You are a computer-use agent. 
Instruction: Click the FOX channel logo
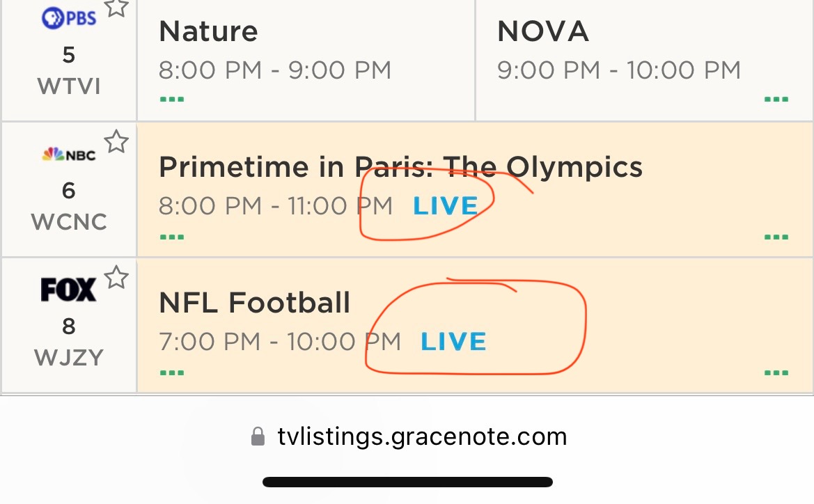coord(68,290)
